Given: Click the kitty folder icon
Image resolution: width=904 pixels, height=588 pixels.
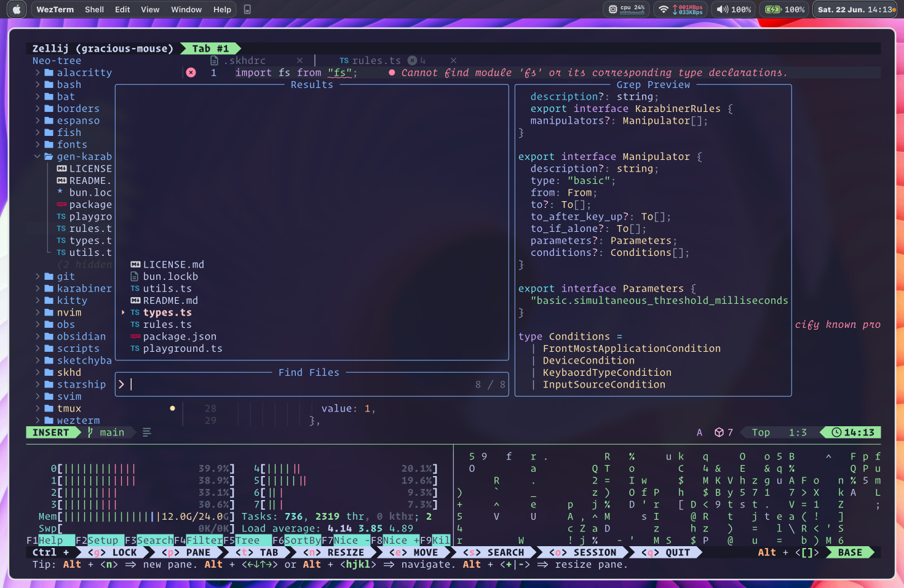Looking at the screenshot, I should pos(49,300).
